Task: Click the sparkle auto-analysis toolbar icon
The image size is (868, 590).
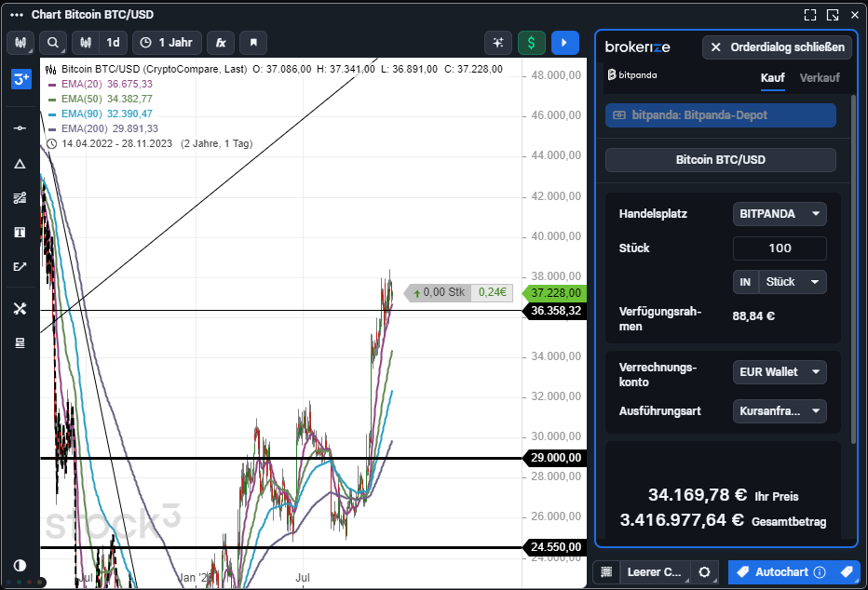Action: click(x=498, y=43)
